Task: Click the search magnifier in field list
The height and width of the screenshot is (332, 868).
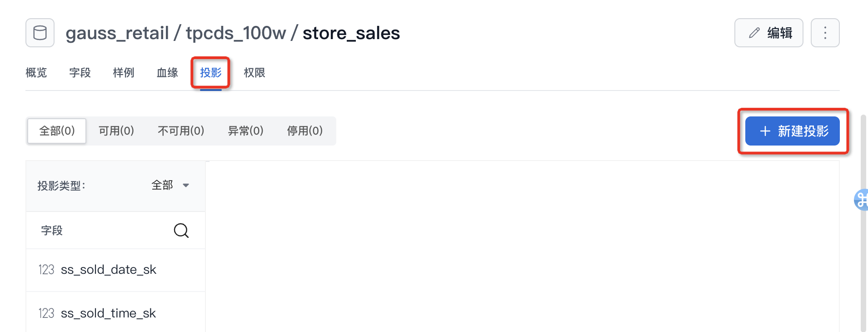Action: point(181,231)
